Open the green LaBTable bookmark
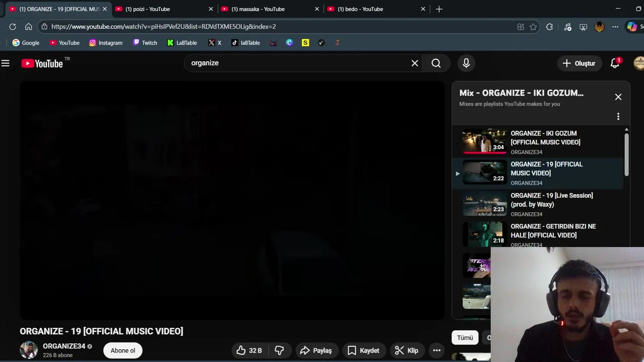 [182, 43]
